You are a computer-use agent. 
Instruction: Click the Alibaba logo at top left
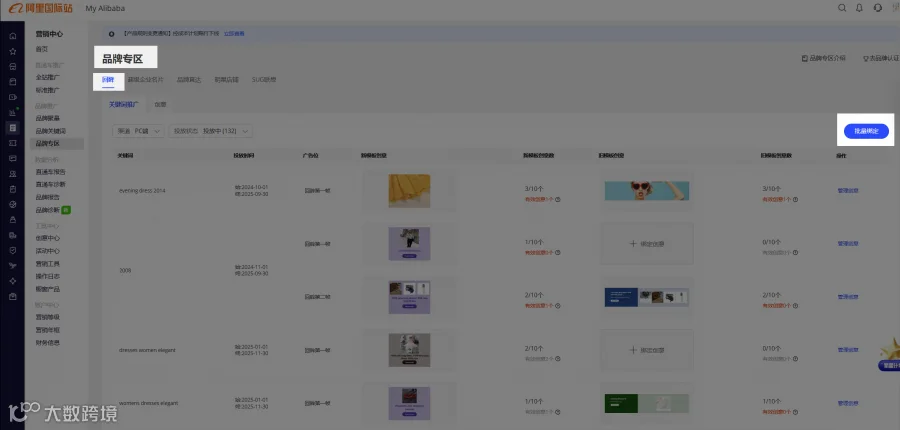pos(41,8)
